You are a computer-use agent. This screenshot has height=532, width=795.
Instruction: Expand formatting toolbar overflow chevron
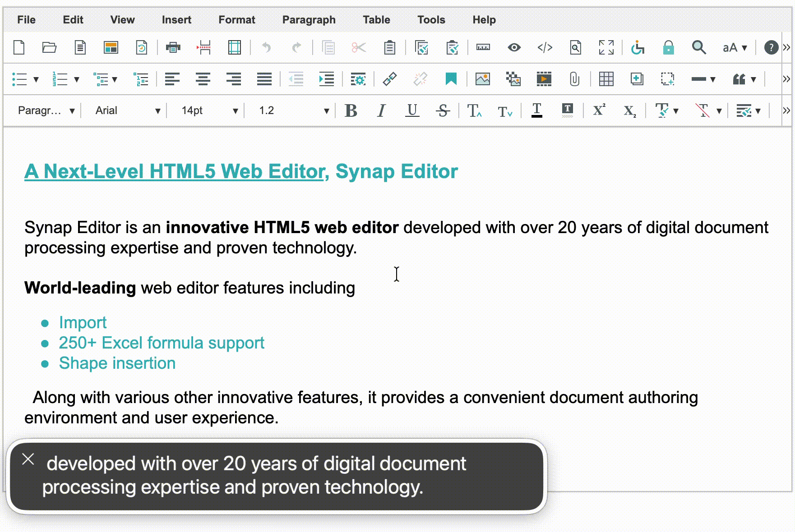click(786, 110)
